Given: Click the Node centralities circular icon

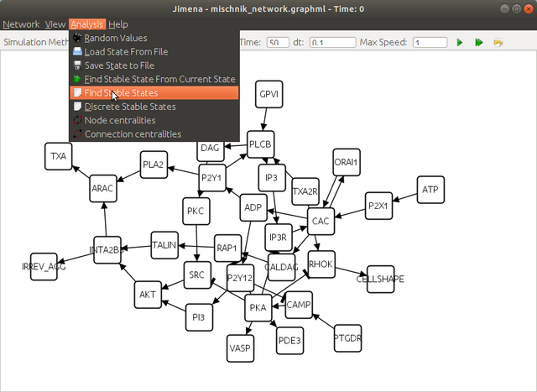Looking at the screenshot, I should coord(78,120).
